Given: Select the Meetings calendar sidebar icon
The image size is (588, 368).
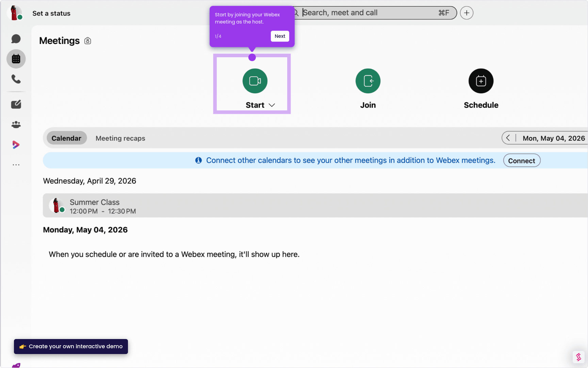Looking at the screenshot, I should [16, 59].
